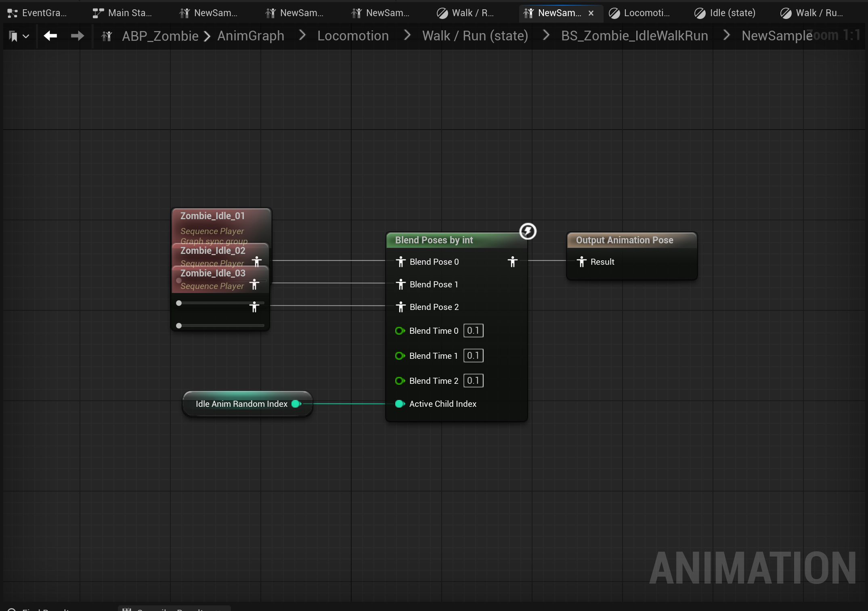The height and width of the screenshot is (611, 868).
Task: Switch to the EventGraph tab
Action: click(x=37, y=13)
